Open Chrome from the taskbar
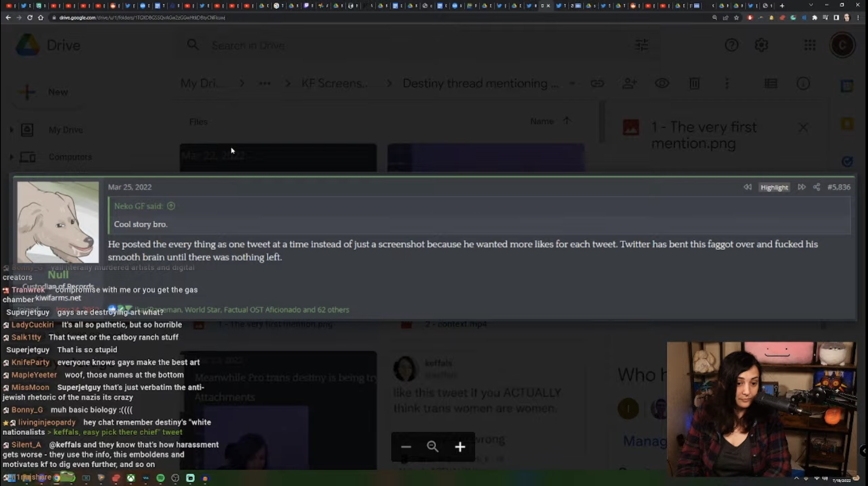Image resolution: width=868 pixels, height=486 pixels. [57, 478]
